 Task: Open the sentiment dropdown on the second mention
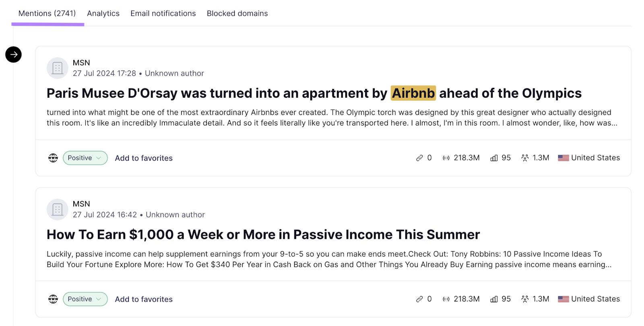point(98,299)
